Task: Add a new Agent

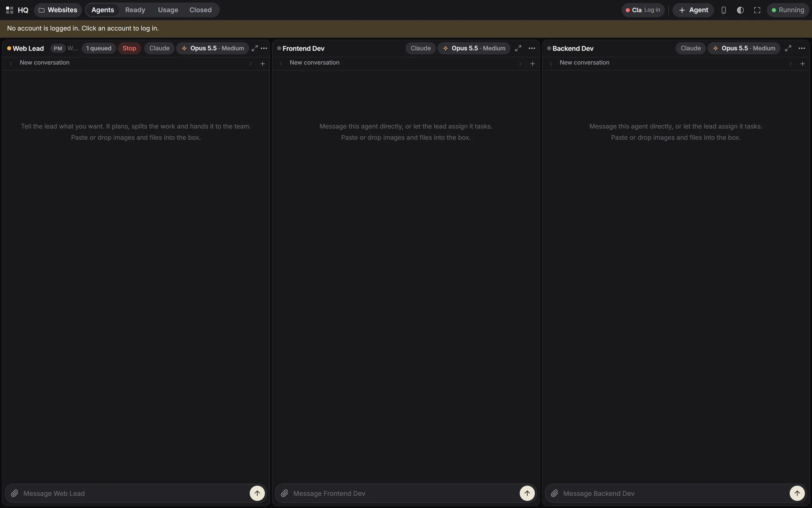Action: click(x=693, y=10)
